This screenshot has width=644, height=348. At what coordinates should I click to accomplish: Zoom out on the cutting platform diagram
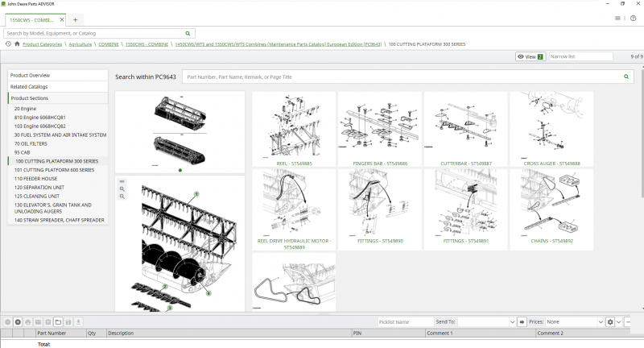[x=122, y=197]
